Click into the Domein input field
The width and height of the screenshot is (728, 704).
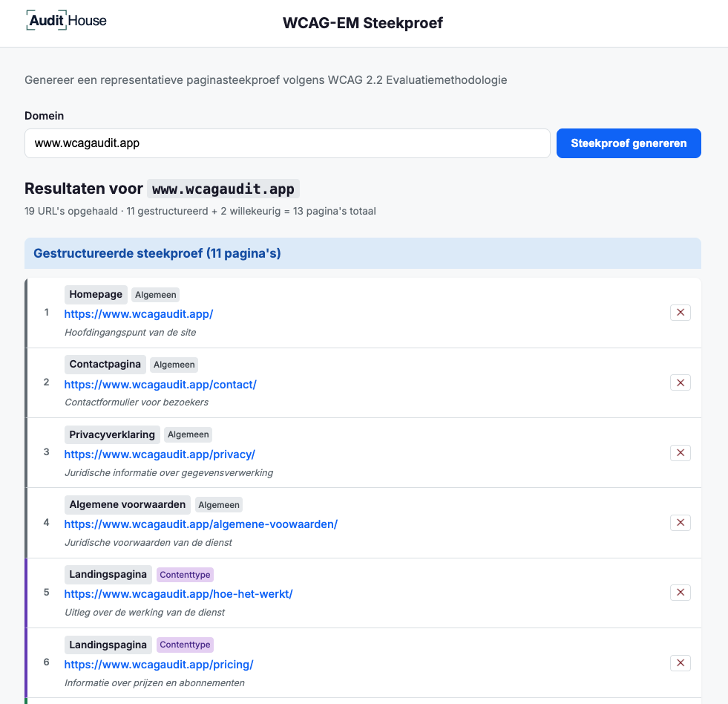(x=287, y=143)
